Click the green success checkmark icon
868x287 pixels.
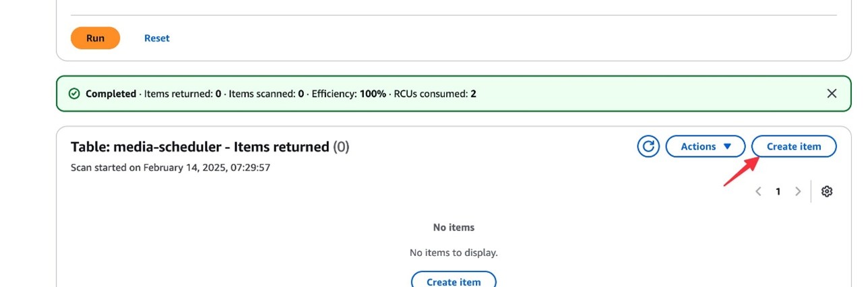74,94
